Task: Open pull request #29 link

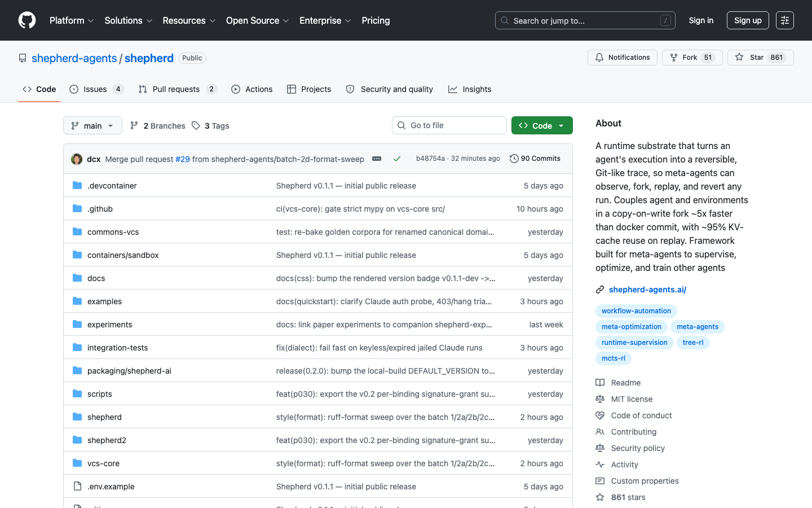Action: tap(183, 159)
